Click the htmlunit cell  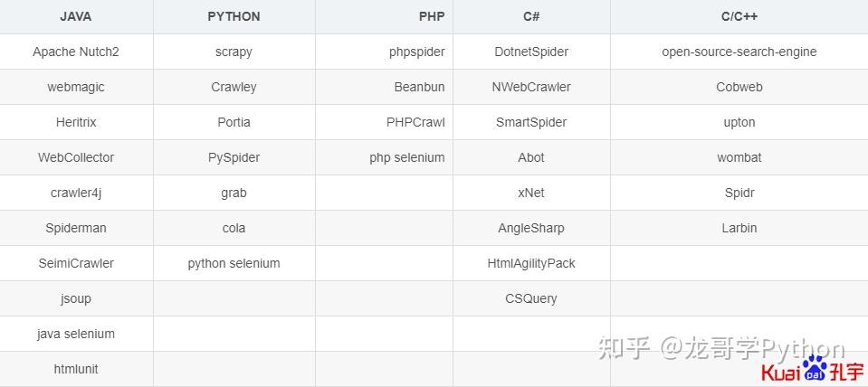pyautogui.click(x=76, y=369)
